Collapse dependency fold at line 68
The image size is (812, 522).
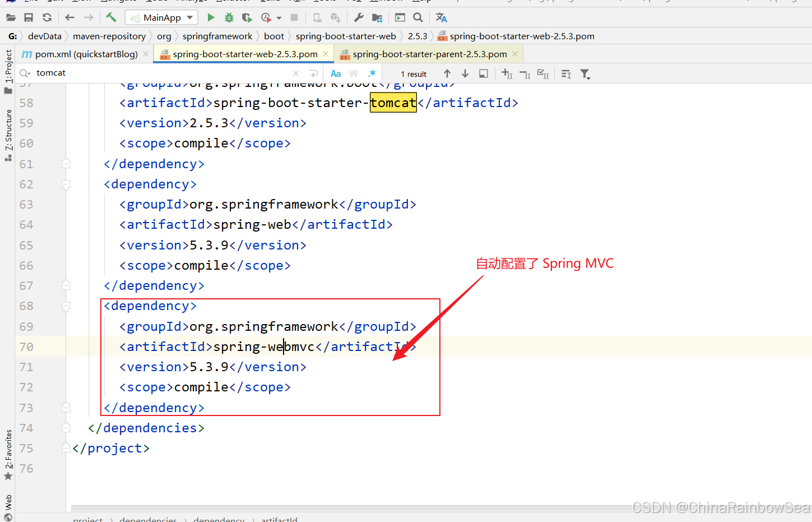(66, 306)
